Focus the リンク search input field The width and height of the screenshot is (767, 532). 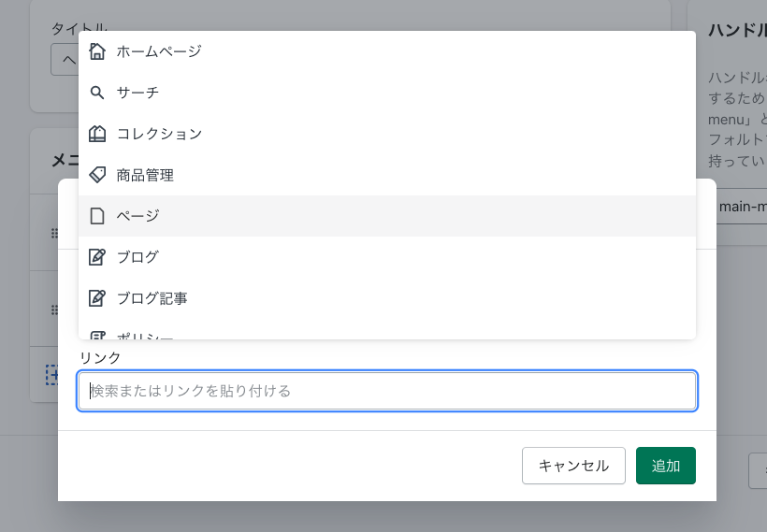pyautogui.click(x=387, y=391)
